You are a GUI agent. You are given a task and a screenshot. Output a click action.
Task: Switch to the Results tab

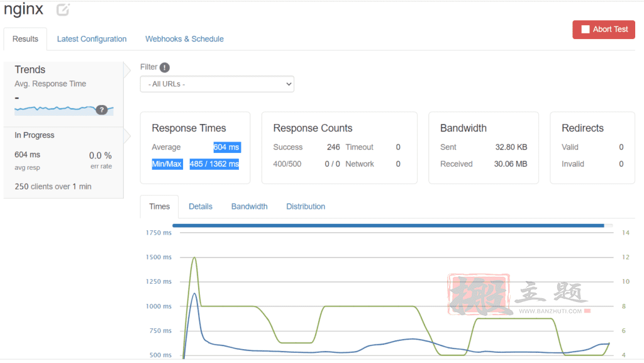[x=25, y=39]
